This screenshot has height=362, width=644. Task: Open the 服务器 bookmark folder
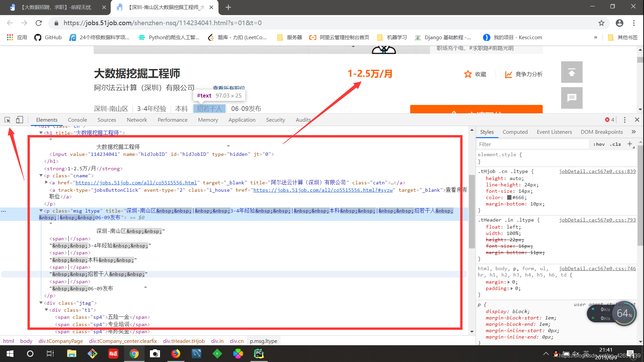(x=290, y=37)
